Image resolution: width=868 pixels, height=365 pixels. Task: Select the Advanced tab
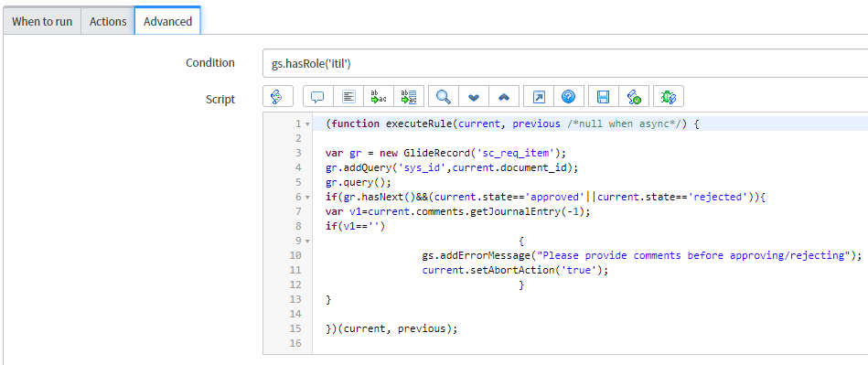[167, 22]
